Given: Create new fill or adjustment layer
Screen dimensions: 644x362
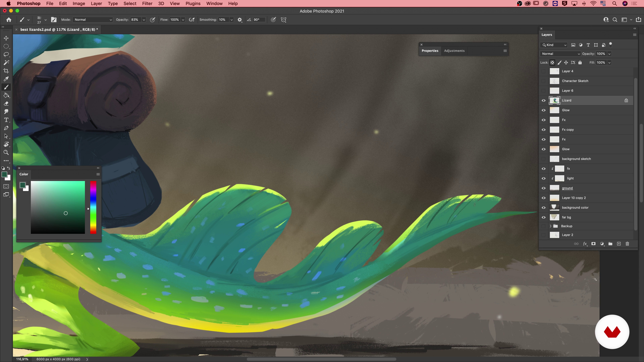Looking at the screenshot, I should click(602, 244).
